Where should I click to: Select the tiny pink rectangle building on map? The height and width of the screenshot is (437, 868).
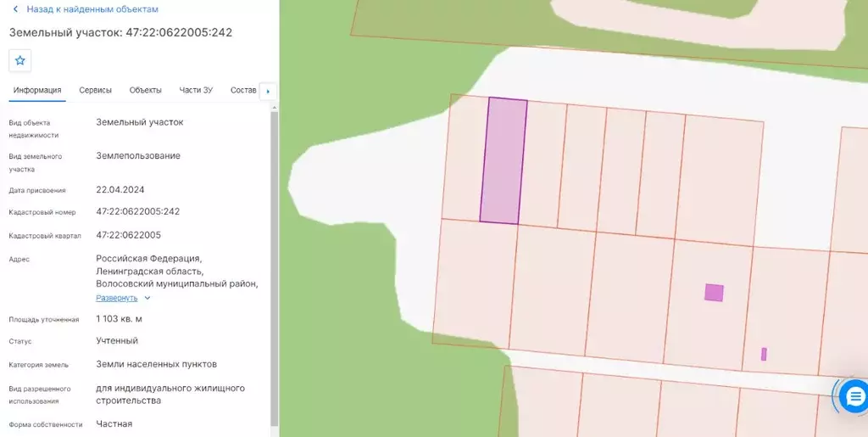pyautogui.click(x=764, y=354)
